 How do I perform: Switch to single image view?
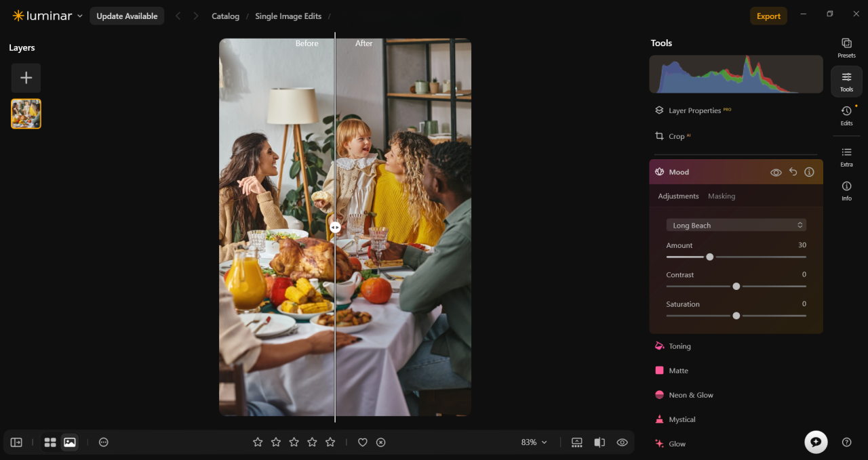click(x=69, y=442)
